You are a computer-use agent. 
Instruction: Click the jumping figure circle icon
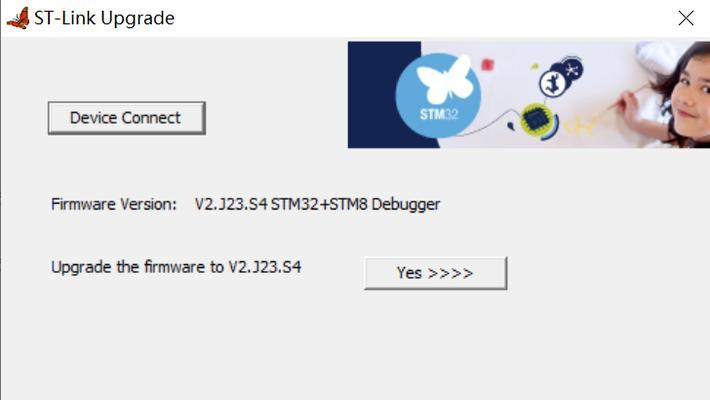click(x=552, y=83)
